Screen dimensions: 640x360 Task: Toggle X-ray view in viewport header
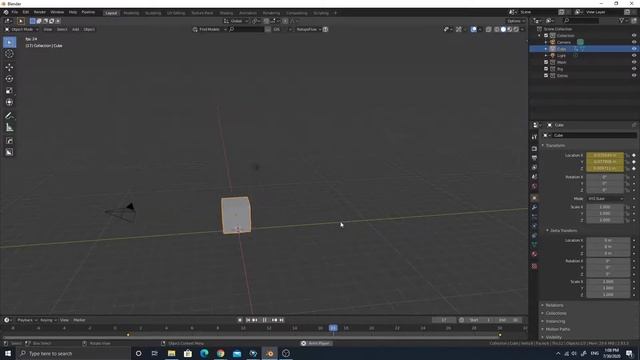tap(489, 29)
